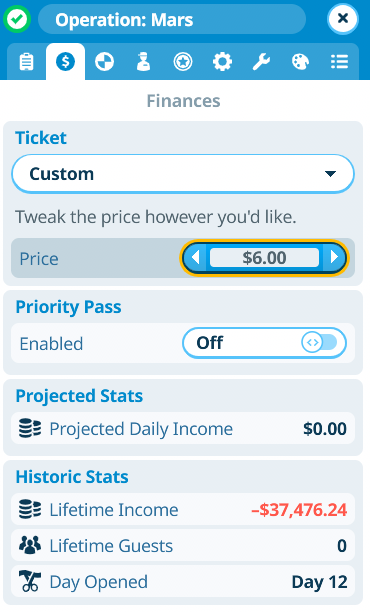Open the clipboard overview tab
Viewport: 370px width, 612px height.
(27, 62)
